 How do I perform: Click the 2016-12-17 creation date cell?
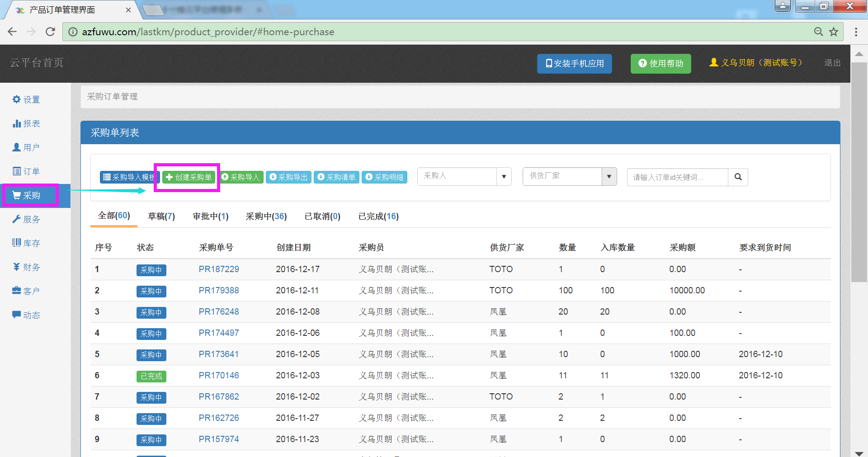298,269
